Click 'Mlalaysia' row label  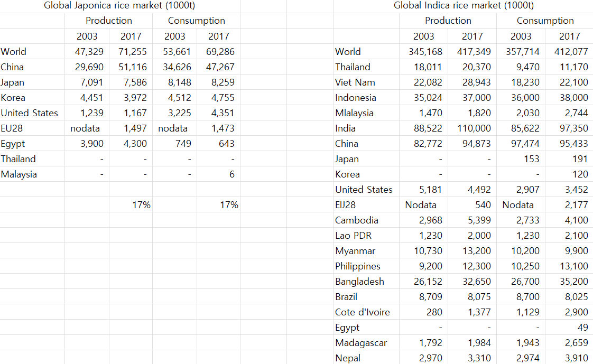coord(354,114)
